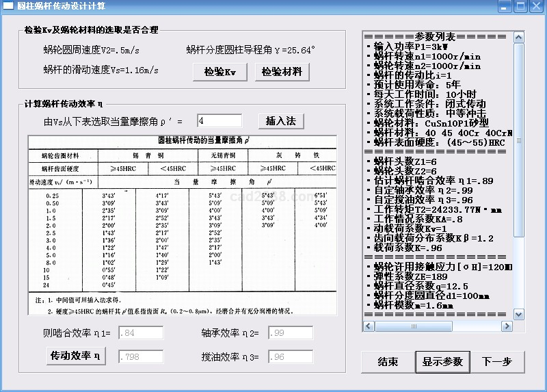Click the friction angle reference table image
The height and width of the screenshot is (392, 547).
182,224
